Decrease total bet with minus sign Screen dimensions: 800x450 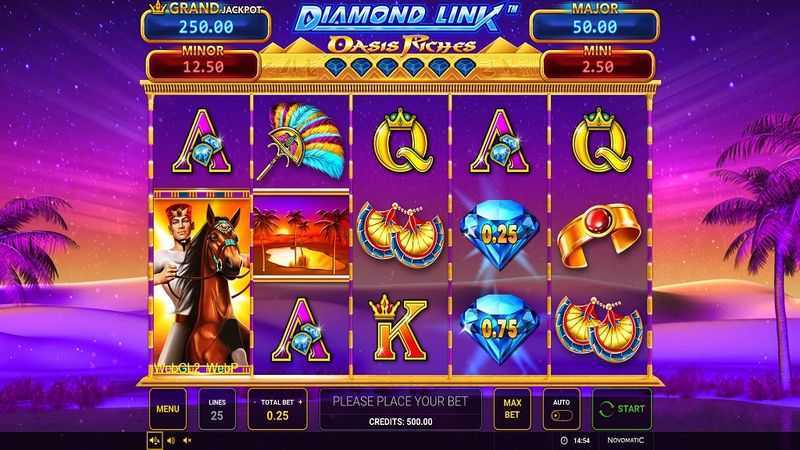pyautogui.click(x=255, y=402)
